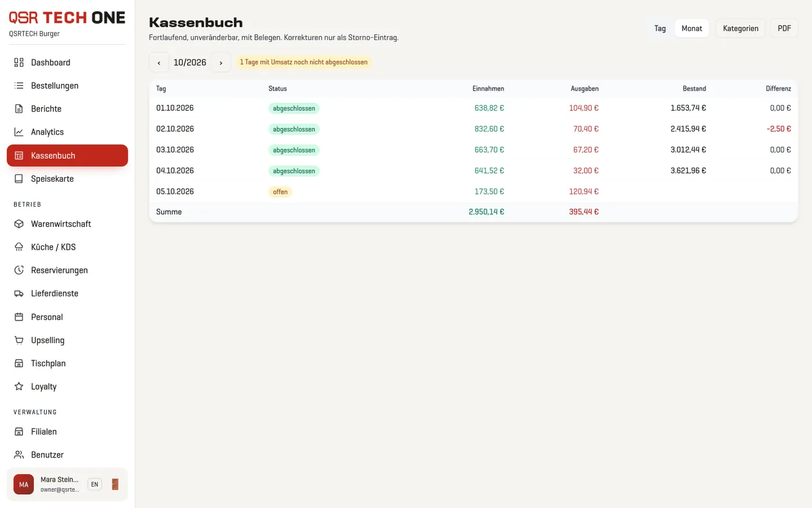Click the Einnahmen column header
This screenshot has height=508, width=812.
click(488, 89)
